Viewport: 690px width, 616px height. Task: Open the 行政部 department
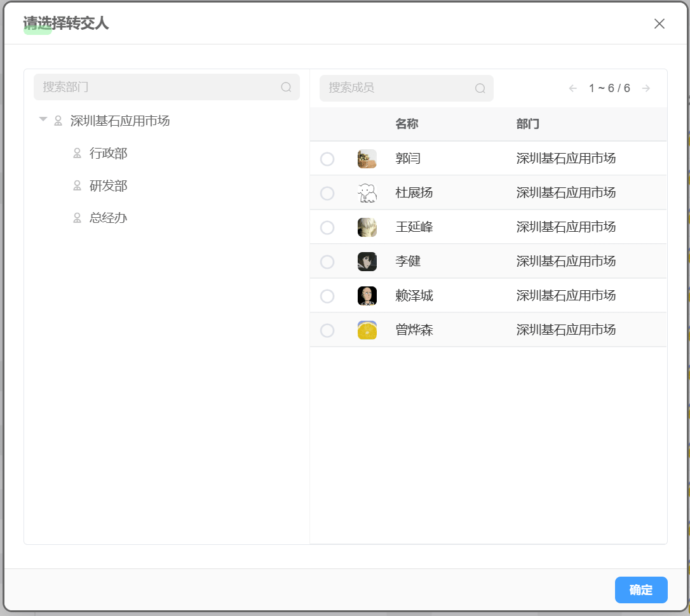click(108, 153)
